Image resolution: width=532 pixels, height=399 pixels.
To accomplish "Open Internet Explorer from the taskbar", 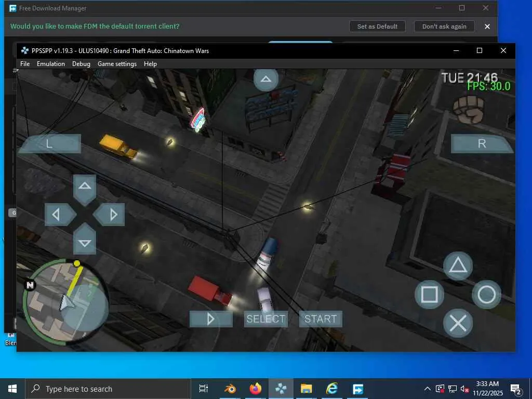I will 332,389.
